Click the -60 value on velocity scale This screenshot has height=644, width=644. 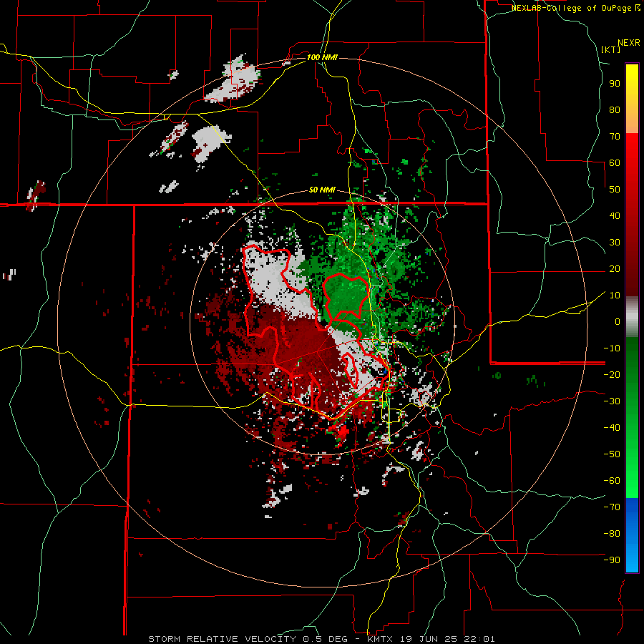click(612, 481)
